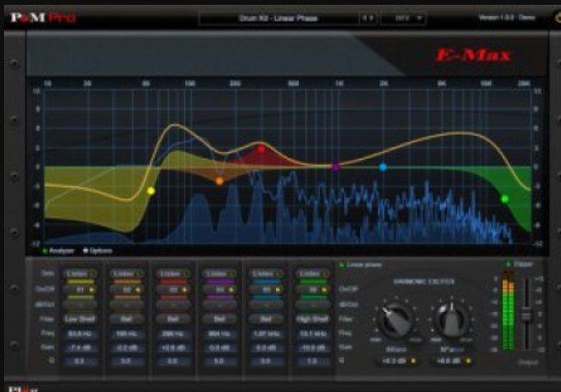Toggle left exciter yellow enable light
561x392 pixels.
pyautogui.click(x=414, y=361)
